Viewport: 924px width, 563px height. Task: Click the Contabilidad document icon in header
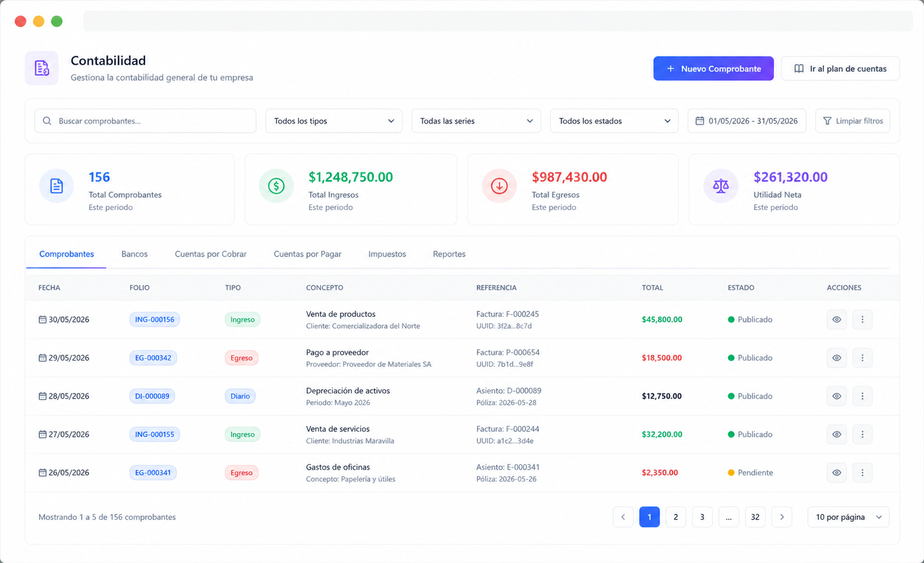click(41, 68)
